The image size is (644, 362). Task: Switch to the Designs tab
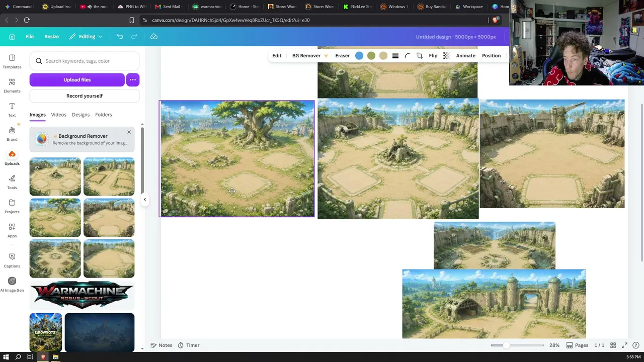[x=80, y=115]
